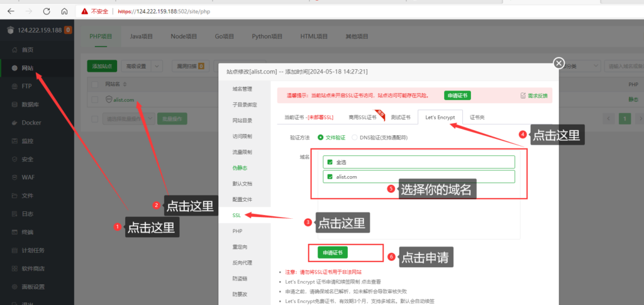Toggle the alist.com domain checkbox

tap(330, 177)
